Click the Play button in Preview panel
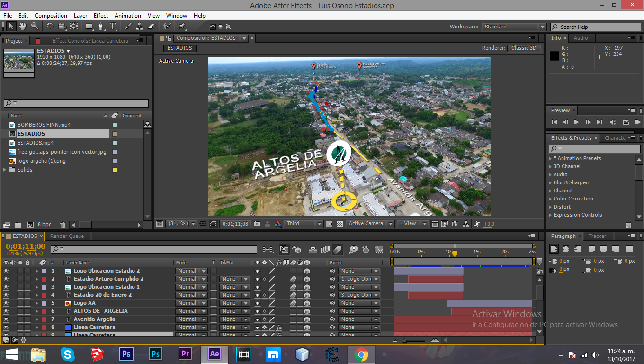Screen dimensions: 644x364 click(x=576, y=122)
